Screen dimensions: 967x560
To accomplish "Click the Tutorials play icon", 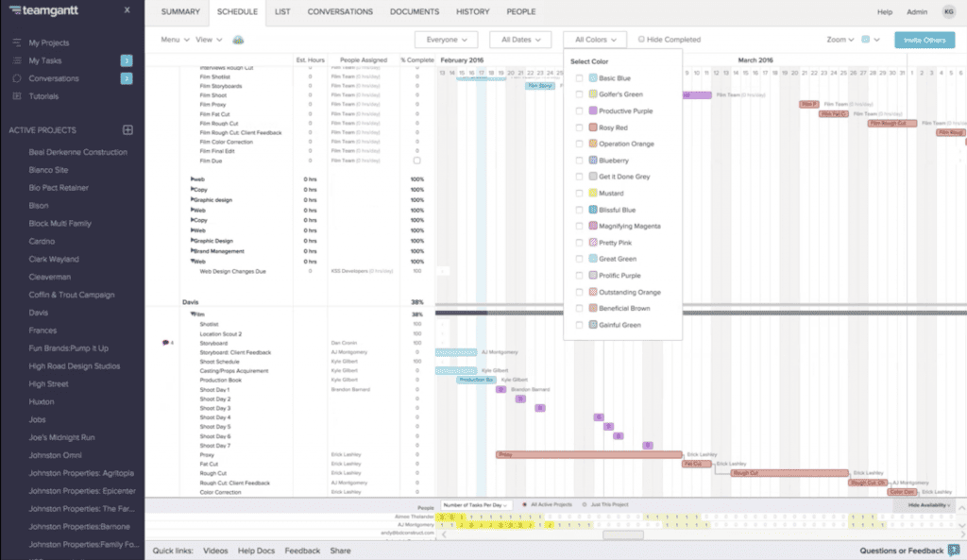I will 16,96.
